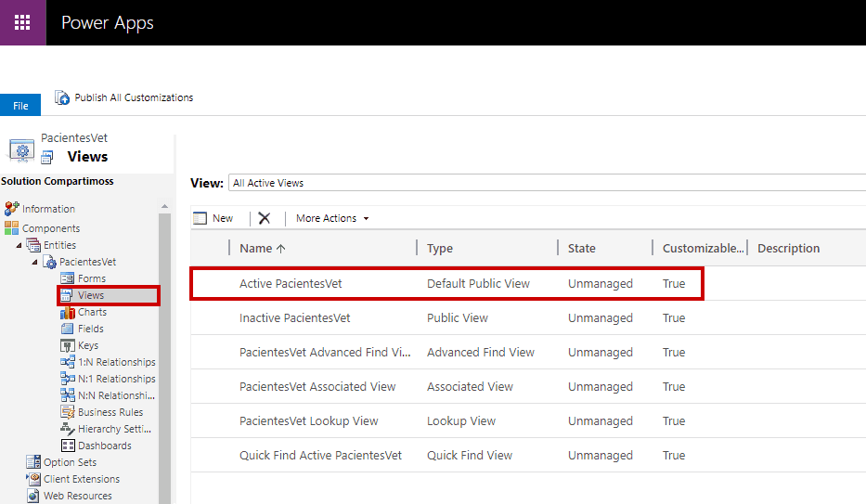866x504 pixels.
Task: Click the Forms icon in tree
Action: point(68,278)
